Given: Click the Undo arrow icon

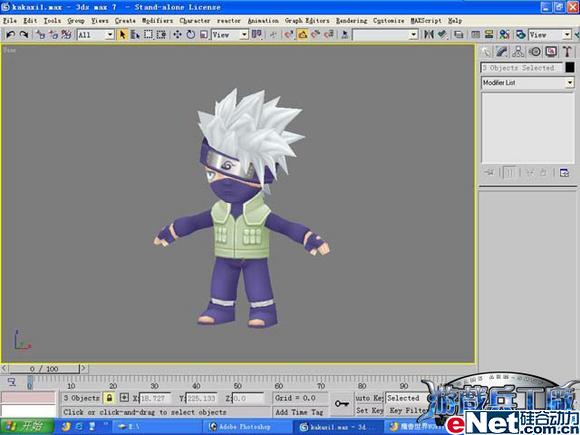Looking at the screenshot, I should tap(10, 35).
